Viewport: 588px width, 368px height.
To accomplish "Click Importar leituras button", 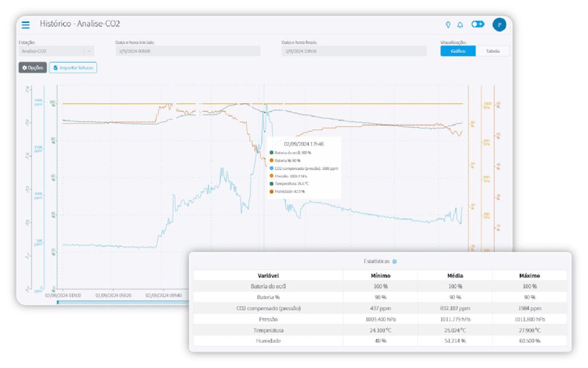I will pyautogui.click(x=73, y=67).
